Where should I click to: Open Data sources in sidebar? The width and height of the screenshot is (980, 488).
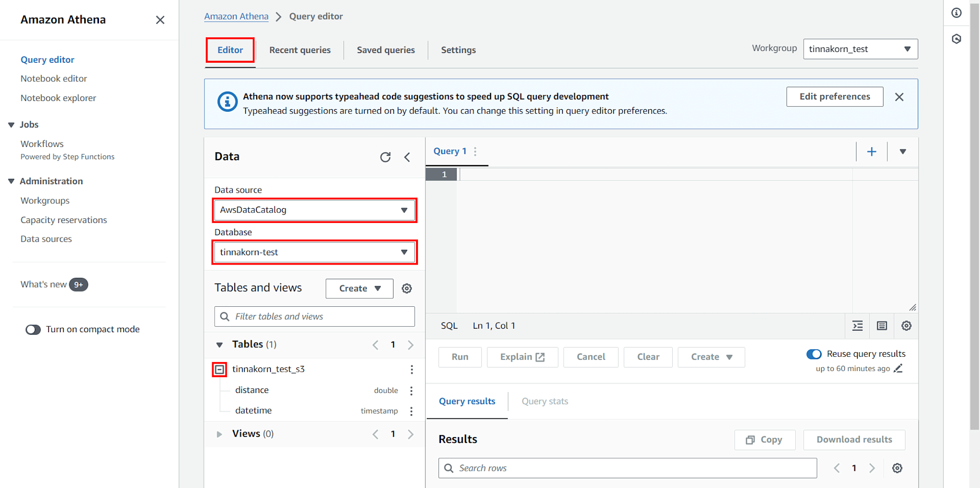(46, 239)
